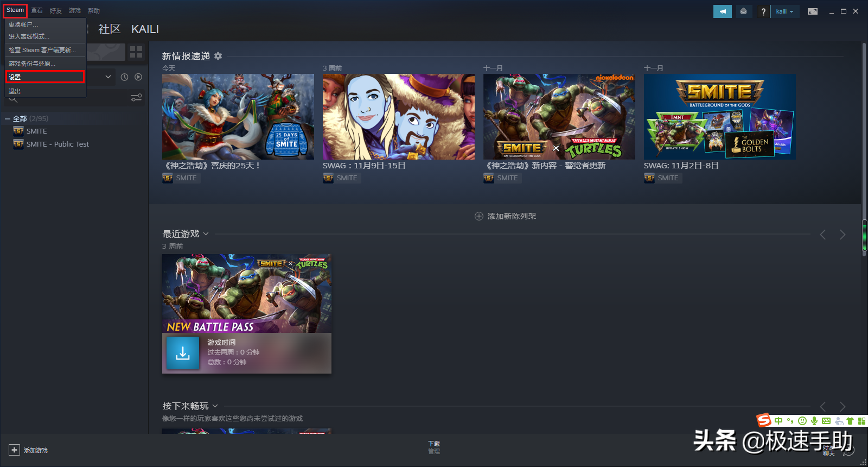Image resolution: width=868 pixels, height=467 pixels.
Task: Click the recent activity clock icon
Action: 124,77
